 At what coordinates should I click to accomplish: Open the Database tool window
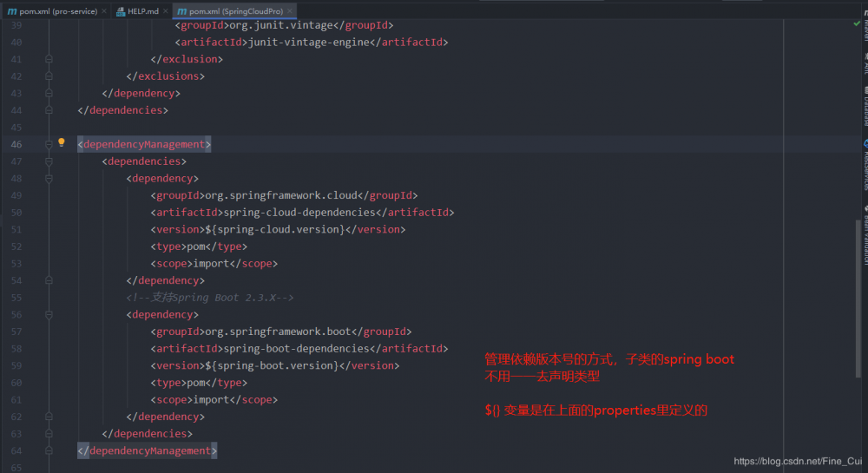[x=865, y=105]
